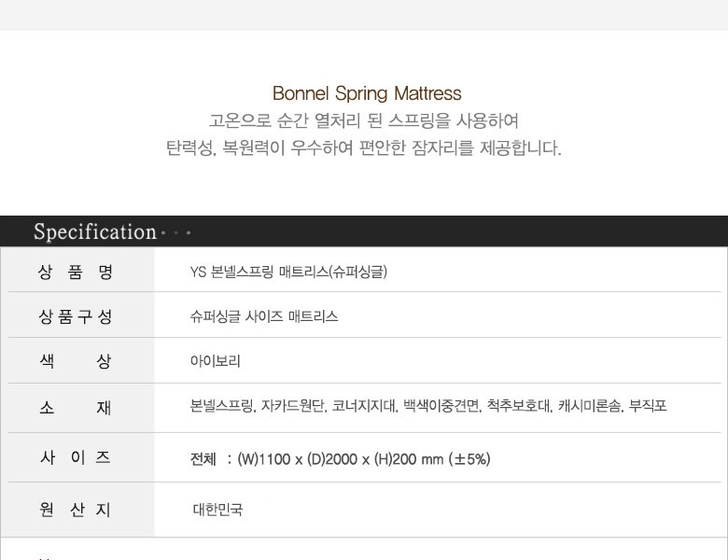Click the Specification header title
Image resolution: width=728 pixels, height=560 pixels.
pos(94,231)
